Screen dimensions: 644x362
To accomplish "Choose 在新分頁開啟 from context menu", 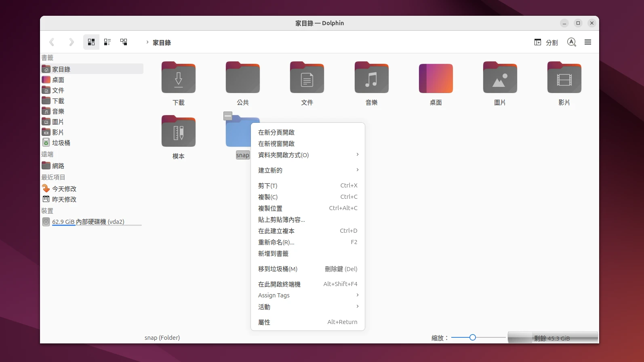I will pos(276,133).
